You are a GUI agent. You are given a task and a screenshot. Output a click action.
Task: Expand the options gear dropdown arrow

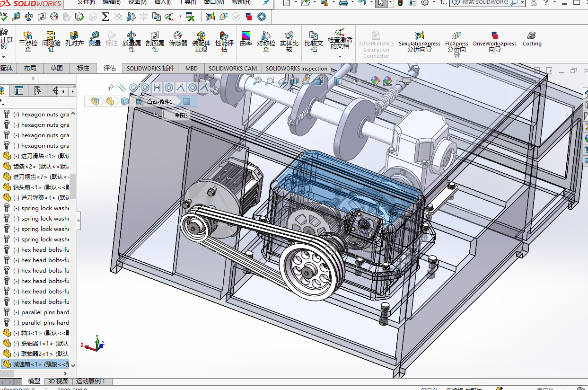click(x=434, y=2)
